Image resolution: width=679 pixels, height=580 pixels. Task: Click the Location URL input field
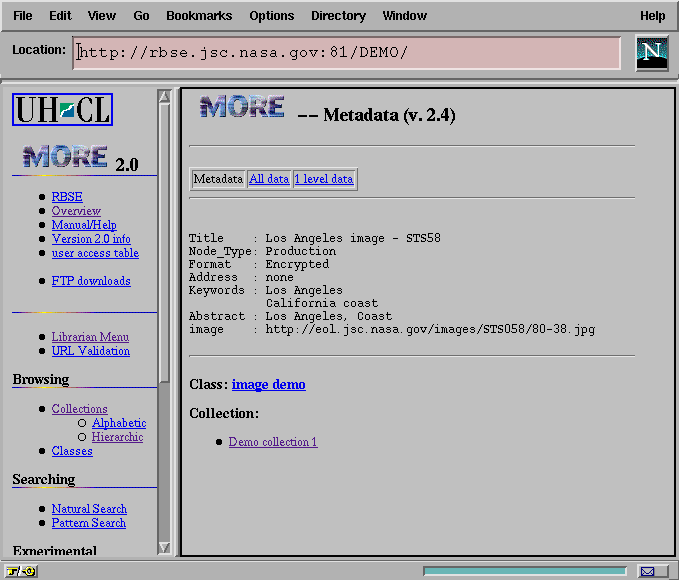point(347,53)
